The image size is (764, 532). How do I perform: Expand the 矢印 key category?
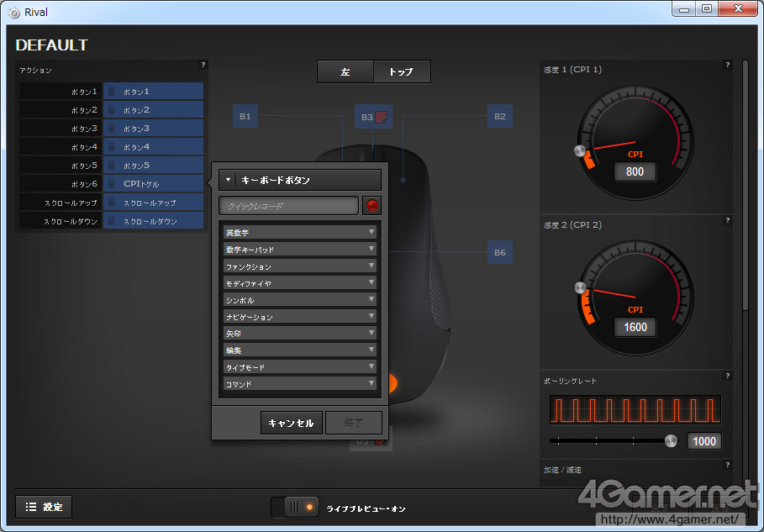tap(300, 333)
